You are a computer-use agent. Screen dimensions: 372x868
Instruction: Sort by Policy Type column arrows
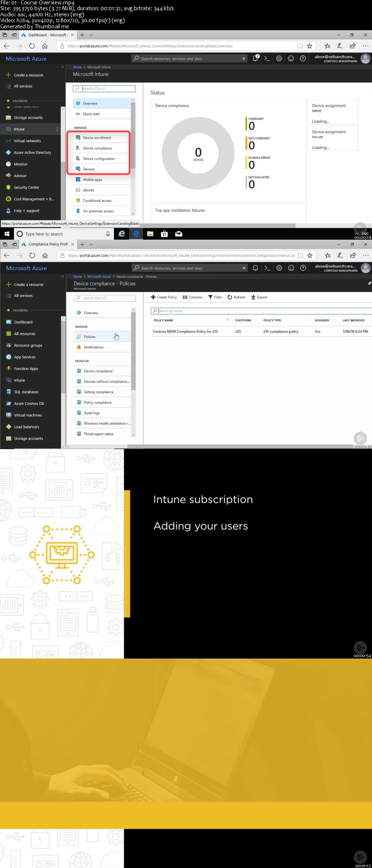point(308,320)
